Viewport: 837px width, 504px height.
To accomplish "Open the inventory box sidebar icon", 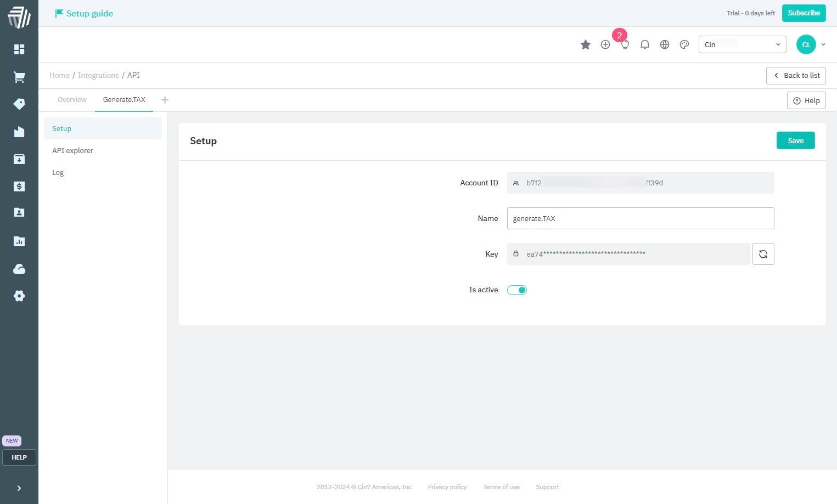I will (19, 159).
